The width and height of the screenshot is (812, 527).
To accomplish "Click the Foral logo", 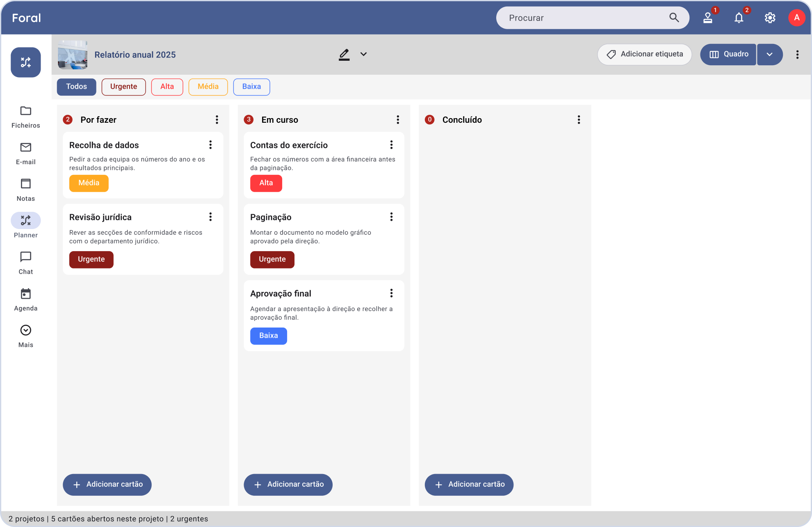I will [x=26, y=18].
